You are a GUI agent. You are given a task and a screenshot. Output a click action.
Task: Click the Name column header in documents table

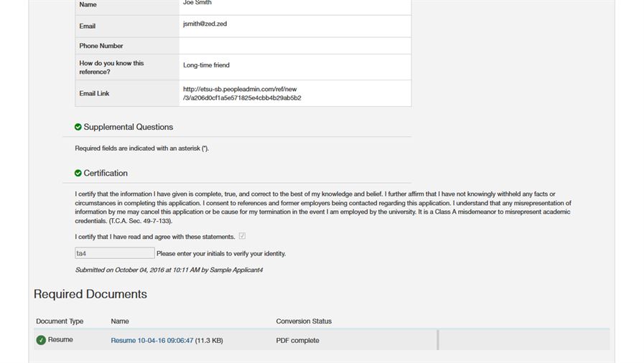coord(120,321)
